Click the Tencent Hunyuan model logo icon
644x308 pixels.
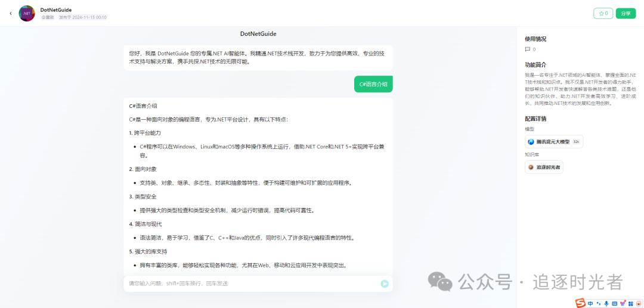pyautogui.click(x=531, y=142)
